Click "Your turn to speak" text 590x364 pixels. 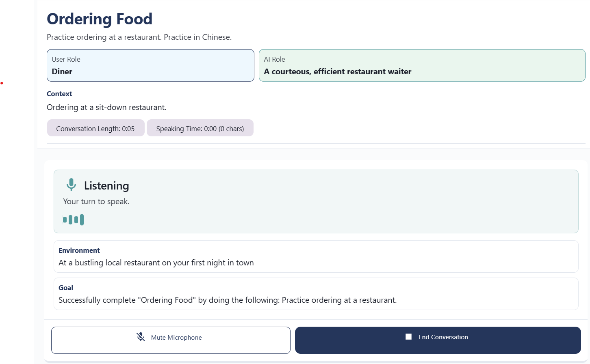coord(96,201)
